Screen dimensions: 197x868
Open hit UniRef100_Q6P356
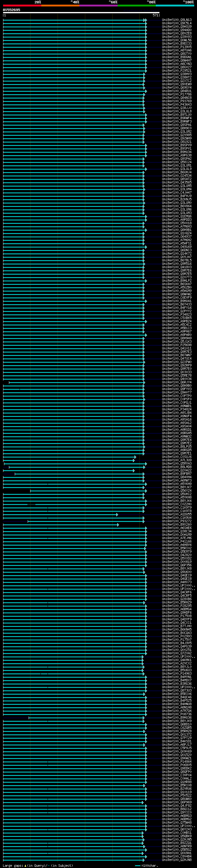coord(177,565)
